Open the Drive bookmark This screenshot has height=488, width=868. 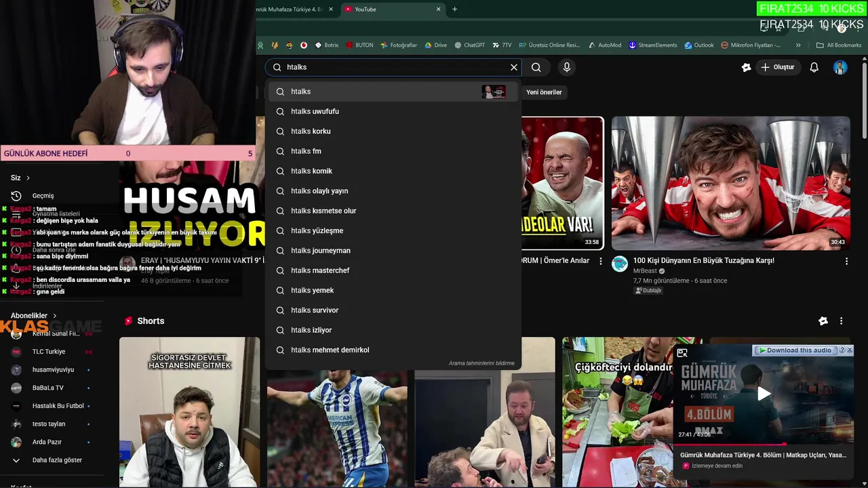click(435, 45)
